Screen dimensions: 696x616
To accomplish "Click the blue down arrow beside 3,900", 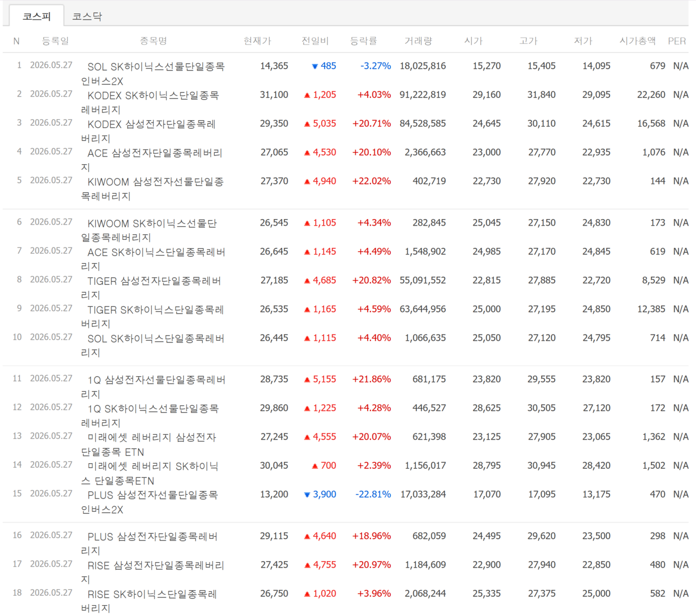I will pyautogui.click(x=307, y=495).
